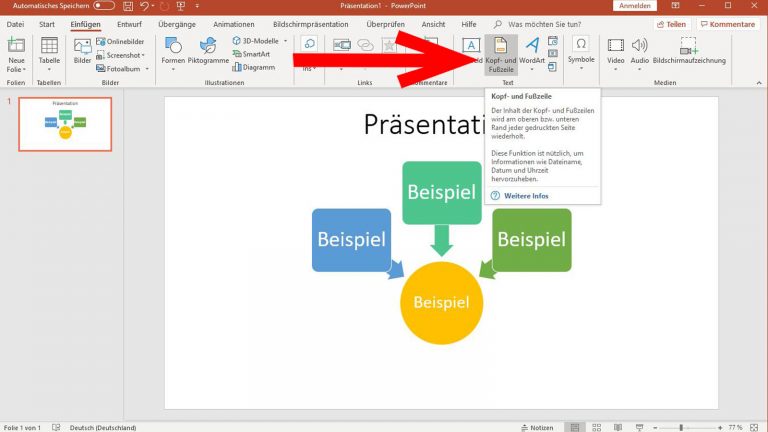Image resolution: width=768 pixels, height=432 pixels.
Task: Adjust the zoom slider handle
Action: (681, 426)
